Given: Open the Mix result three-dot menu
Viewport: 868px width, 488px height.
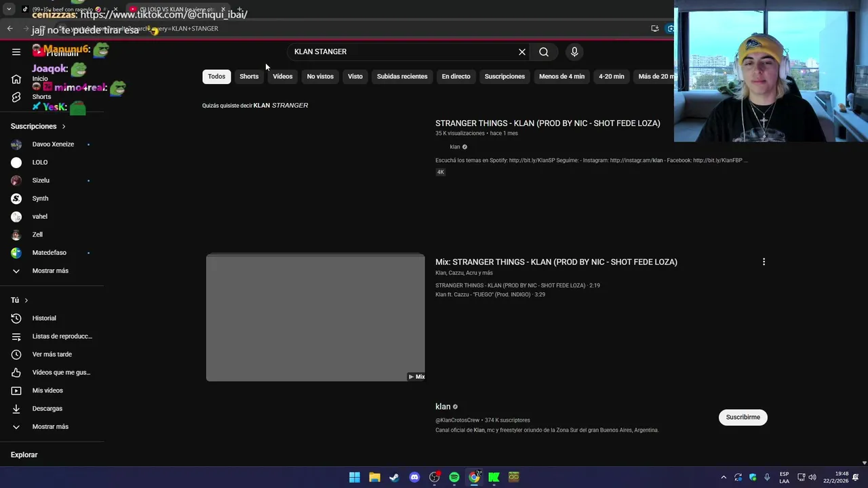Looking at the screenshot, I should (x=764, y=262).
